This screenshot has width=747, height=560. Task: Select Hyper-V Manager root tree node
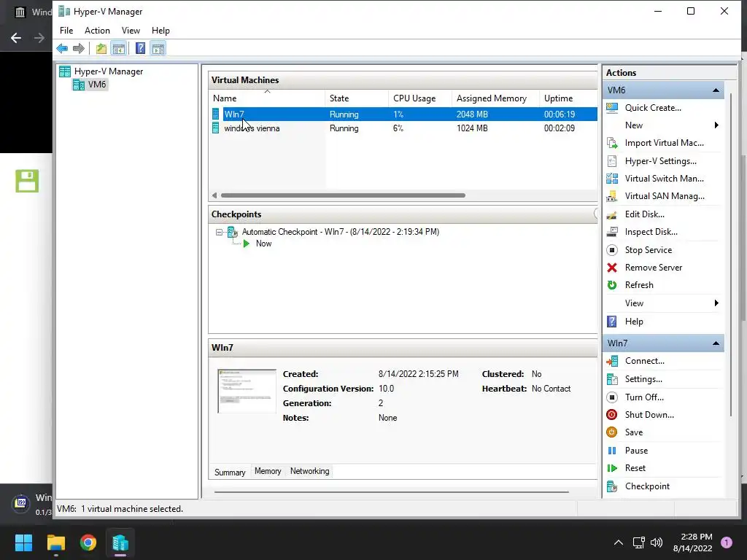[x=109, y=71]
